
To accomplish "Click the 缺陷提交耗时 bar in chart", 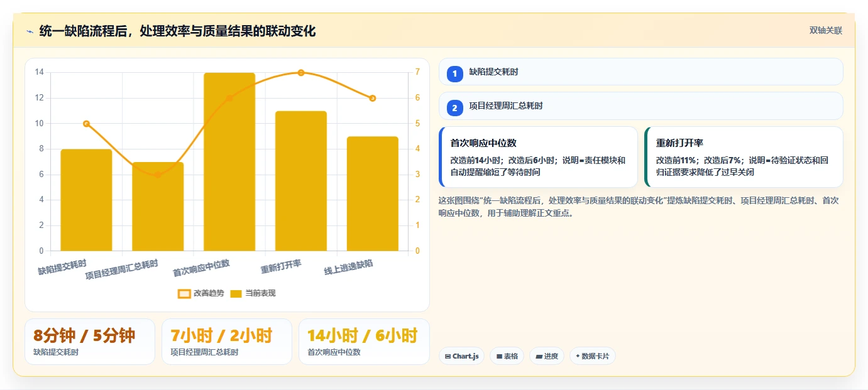I will (x=86, y=200).
